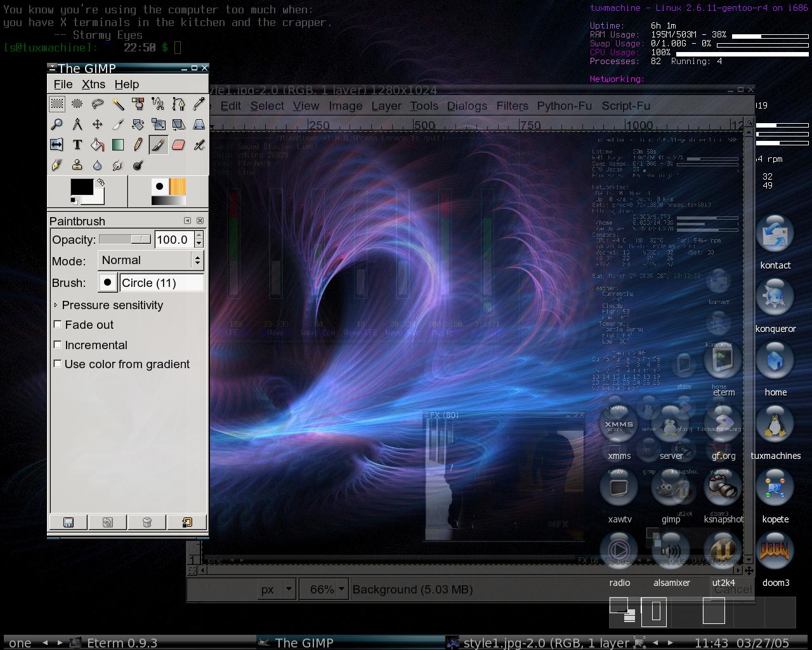Select the Paintbrush tool in toolbox
This screenshot has width=812, height=650.
159,145
